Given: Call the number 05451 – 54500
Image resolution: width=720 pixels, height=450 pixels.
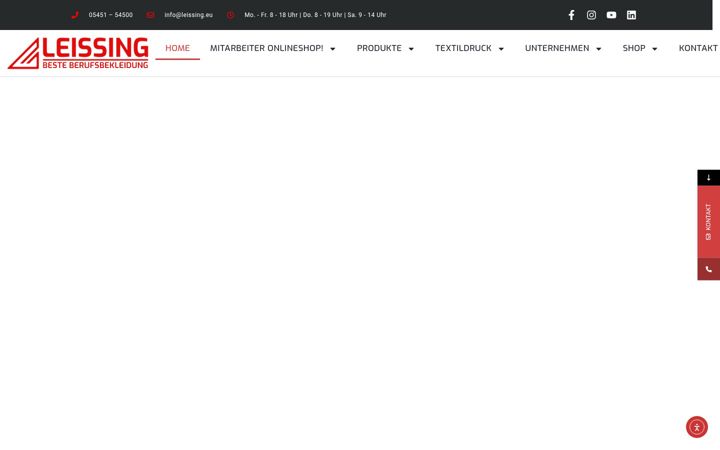Looking at the screenshot, I should [111, 15].
